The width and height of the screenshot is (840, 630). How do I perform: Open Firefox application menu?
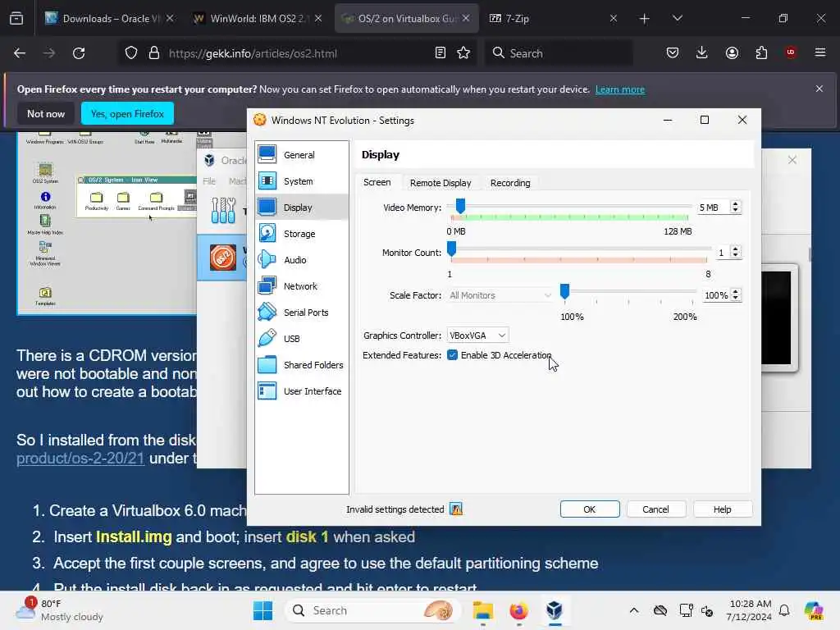820,52
